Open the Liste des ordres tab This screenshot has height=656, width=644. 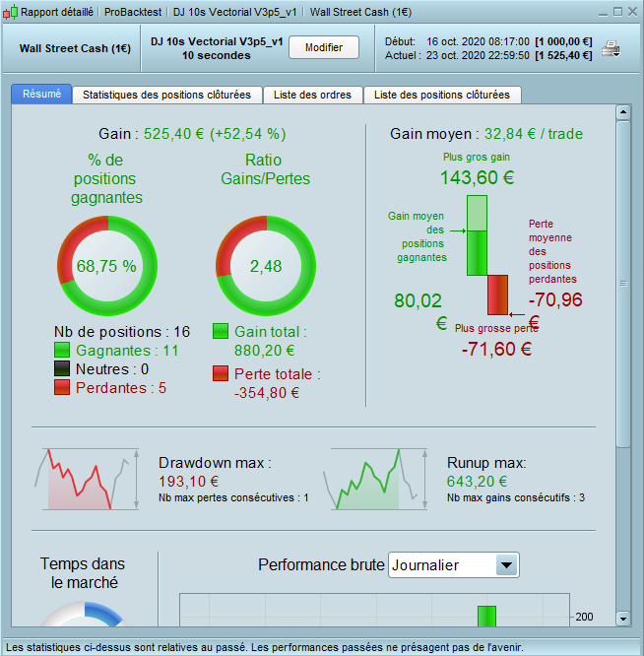(312, 95)
